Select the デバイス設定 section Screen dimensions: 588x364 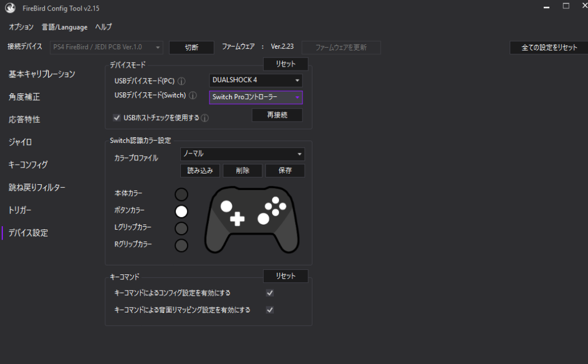click(x=28, y=233)
